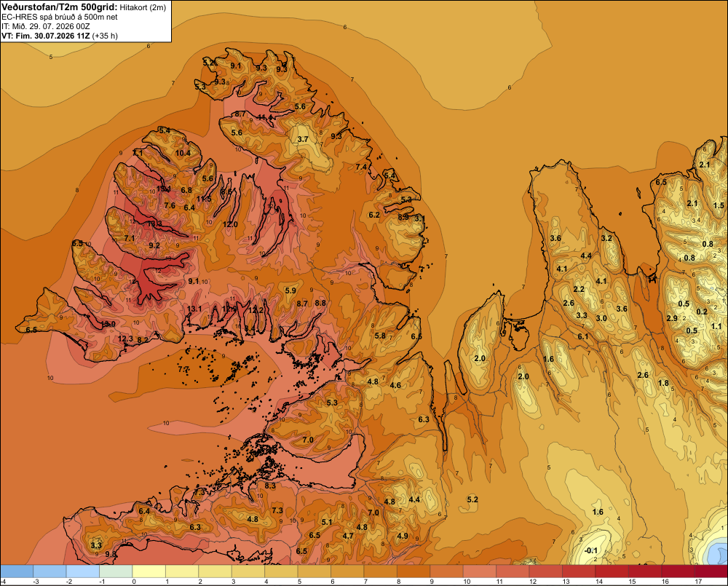The width and height of the screenshot is (728, 586).
Task: Click the 5.2 label south of bay
Action: [472, 499]
